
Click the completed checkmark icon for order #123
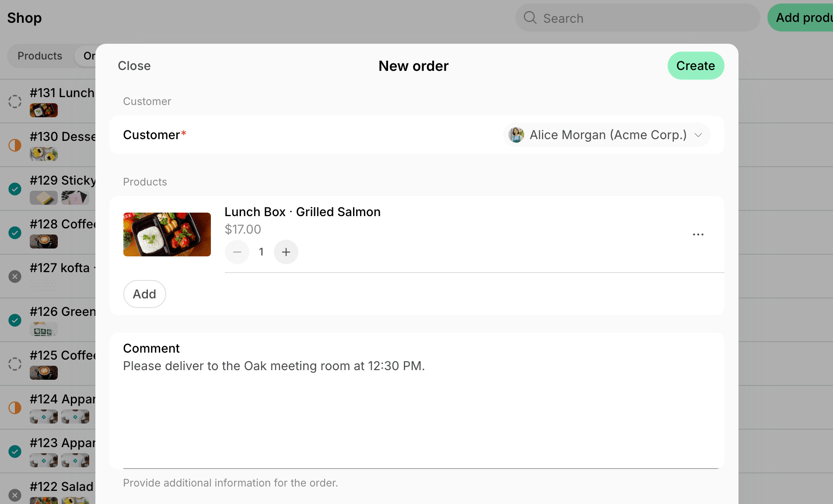15,451
